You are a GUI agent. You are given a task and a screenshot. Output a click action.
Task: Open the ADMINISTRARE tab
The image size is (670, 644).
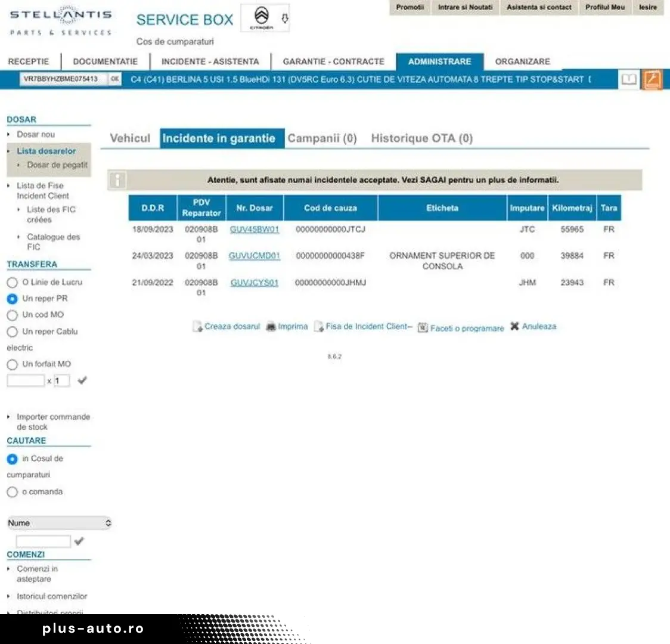point(440,61)
